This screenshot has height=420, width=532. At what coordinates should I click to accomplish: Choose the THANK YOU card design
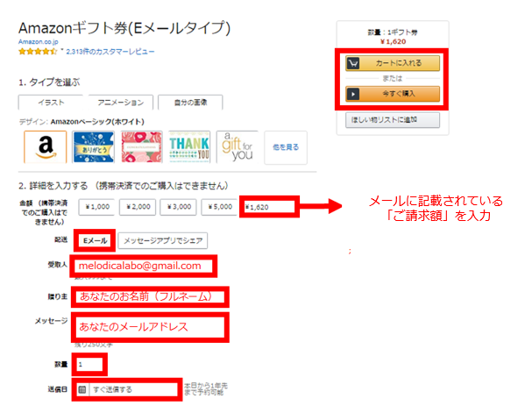[189, 147]
